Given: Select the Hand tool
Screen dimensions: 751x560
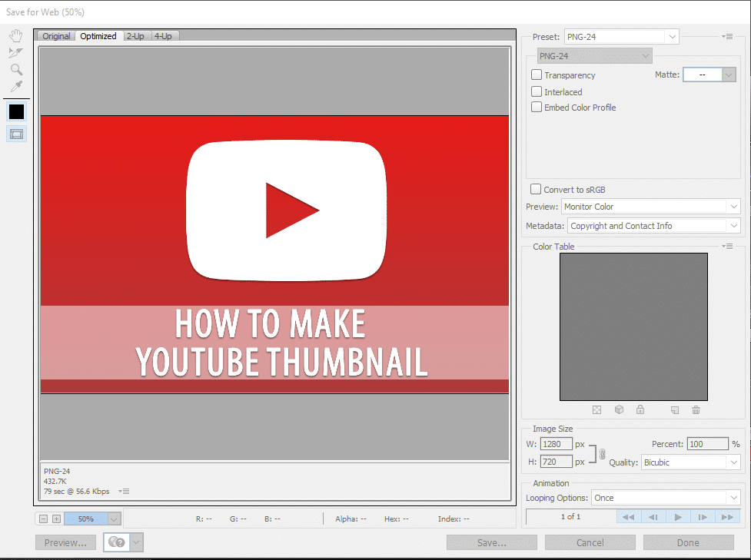Looking at the screenshot, I should tap(16, 35).
